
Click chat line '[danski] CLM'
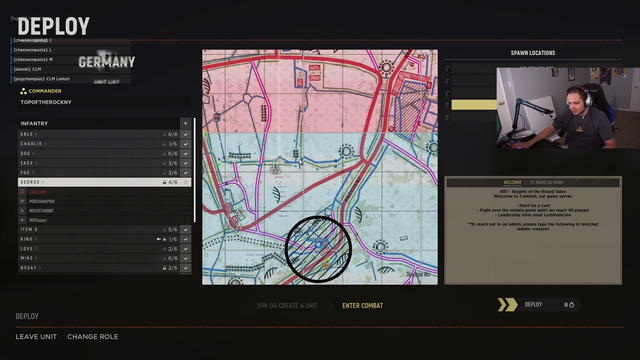pyautogui.click(x=27, y=69)
